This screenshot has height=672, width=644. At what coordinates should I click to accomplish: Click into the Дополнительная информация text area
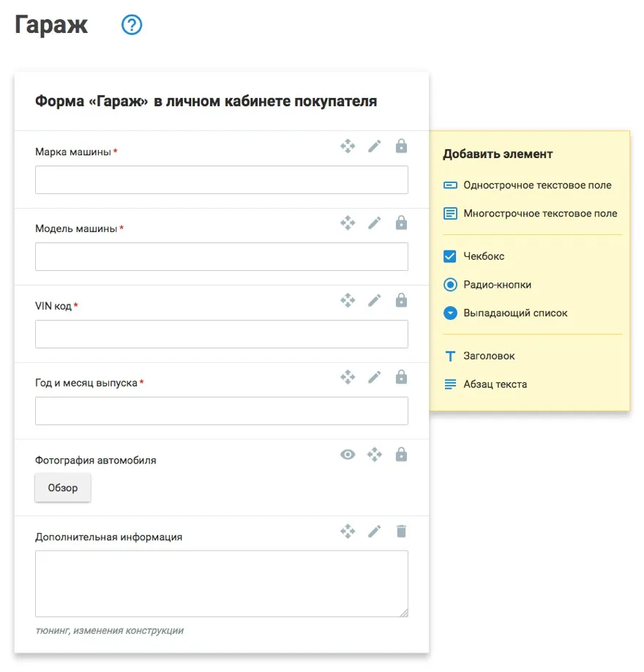(x=221, y=583)
